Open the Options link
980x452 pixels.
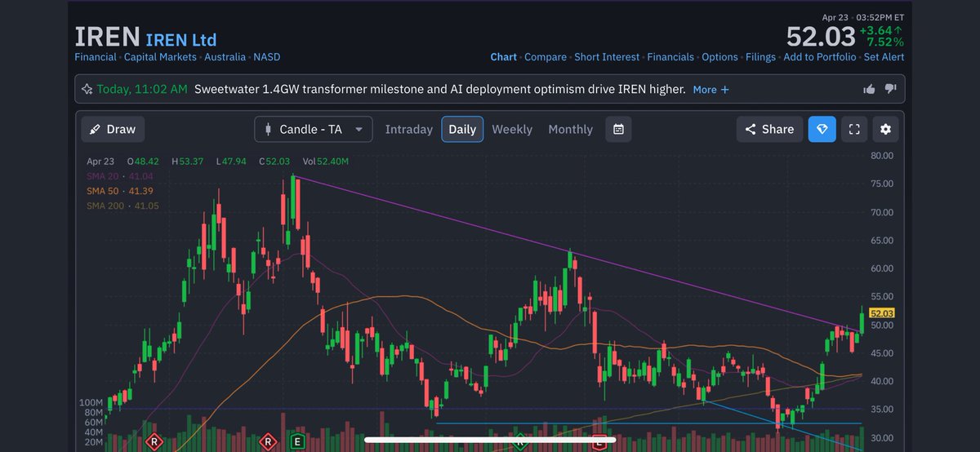[x=719, y=57]
